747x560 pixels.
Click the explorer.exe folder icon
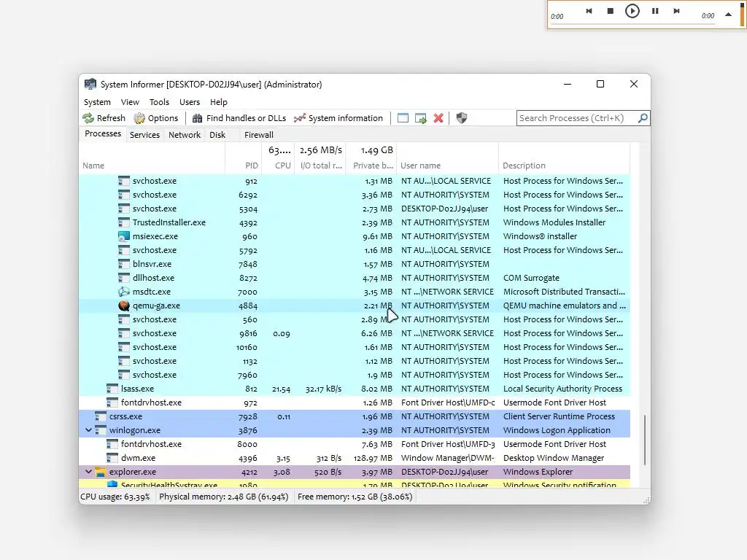coord(101,472)
